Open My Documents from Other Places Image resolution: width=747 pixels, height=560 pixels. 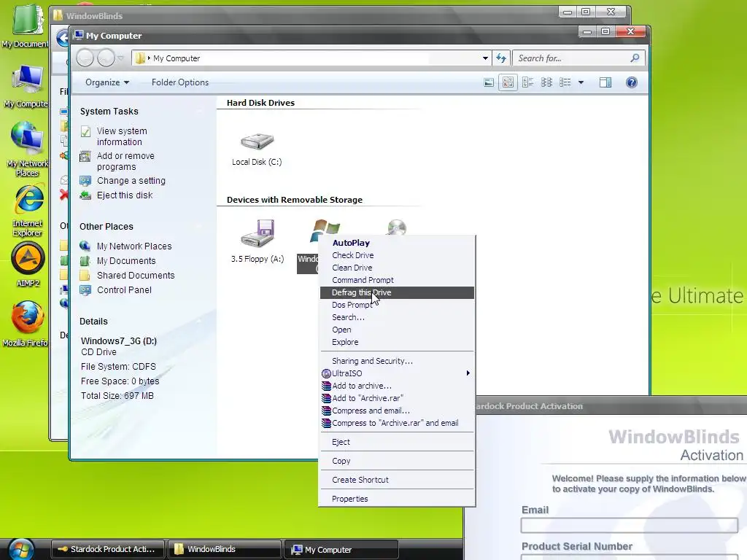tap(126, 261)
